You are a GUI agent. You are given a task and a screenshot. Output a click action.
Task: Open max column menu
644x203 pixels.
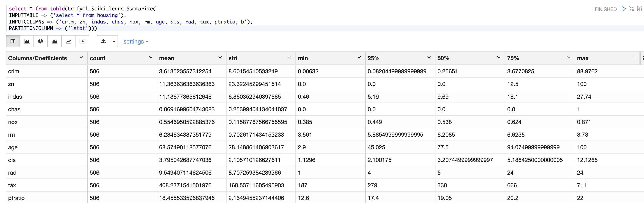tap(633, 58)
